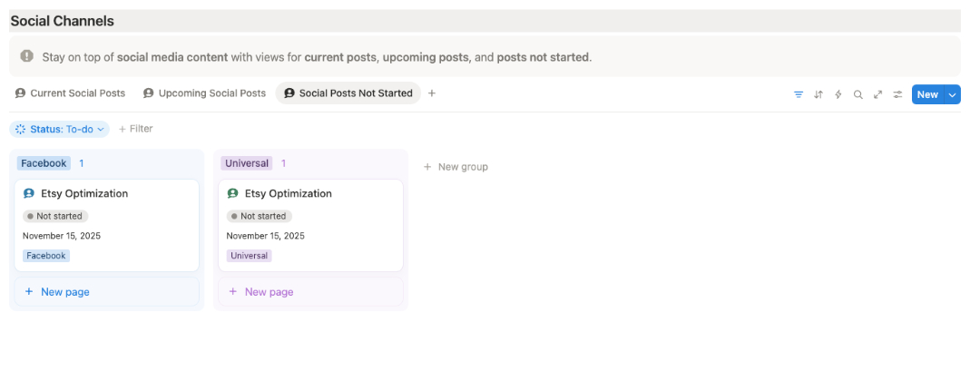Open database in full page via expand icon
The height and width of the screenshot is (371, 980).
pyautogui.click(x=878, y=94)
